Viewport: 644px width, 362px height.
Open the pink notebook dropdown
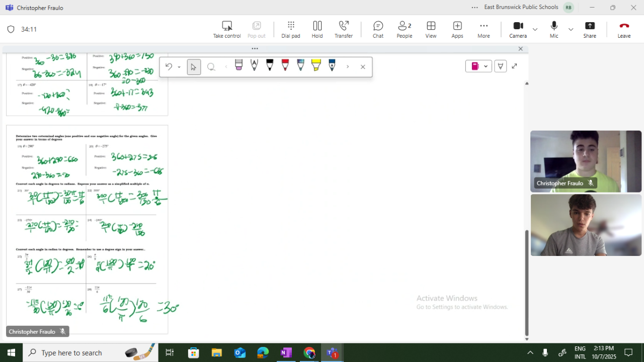(x=478, y=66)
